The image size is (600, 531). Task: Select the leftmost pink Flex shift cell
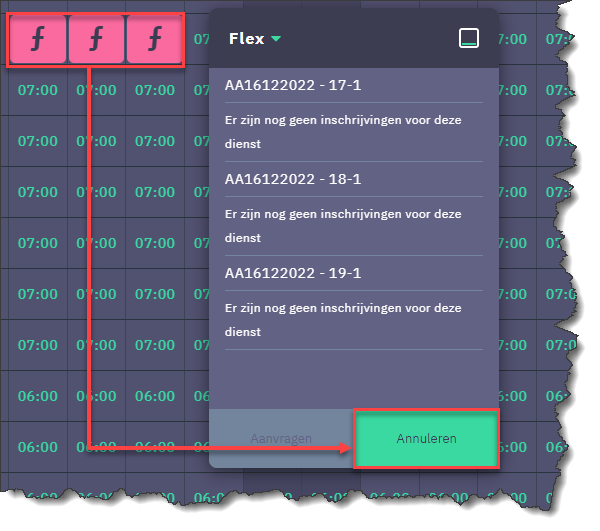pos(38,39)
